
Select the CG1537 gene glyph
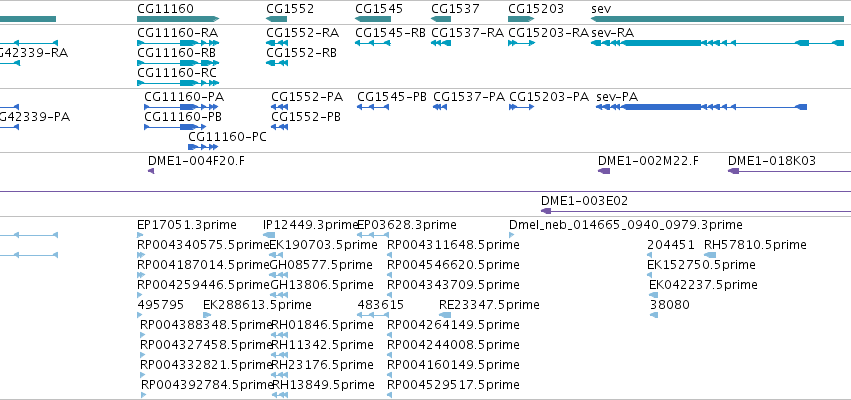pos(441,19)
